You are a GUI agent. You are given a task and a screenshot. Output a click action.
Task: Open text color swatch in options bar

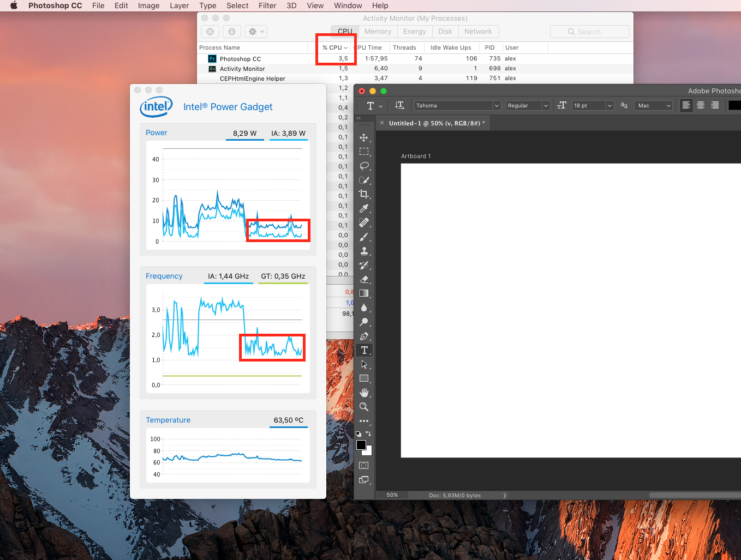[734, 105]
